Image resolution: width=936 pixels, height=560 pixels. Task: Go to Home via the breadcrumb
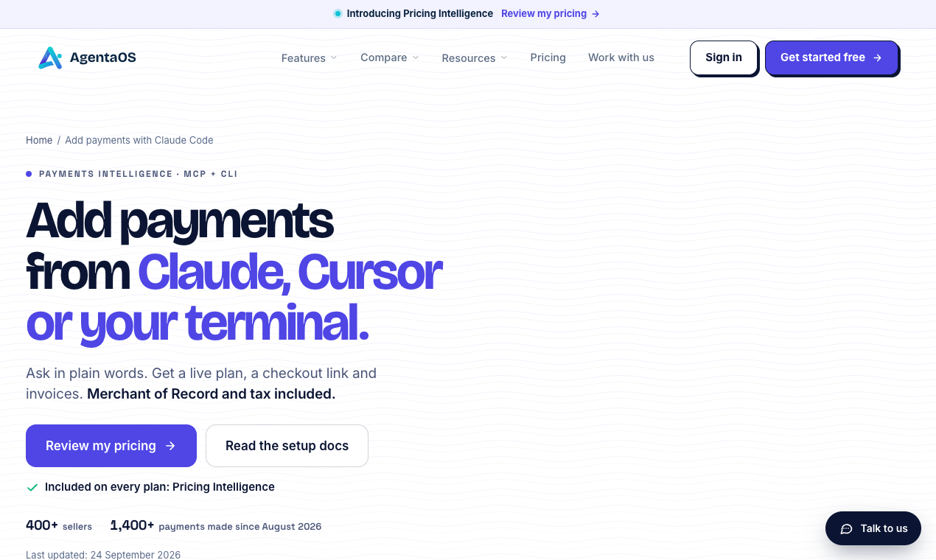39,140
